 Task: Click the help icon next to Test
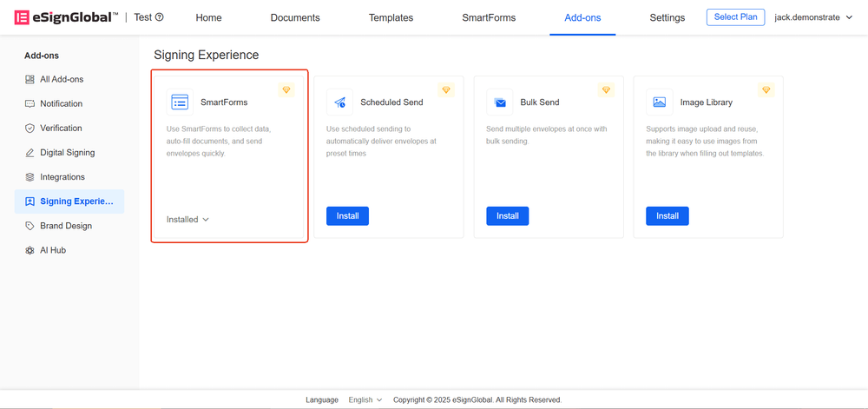(159, 17)
